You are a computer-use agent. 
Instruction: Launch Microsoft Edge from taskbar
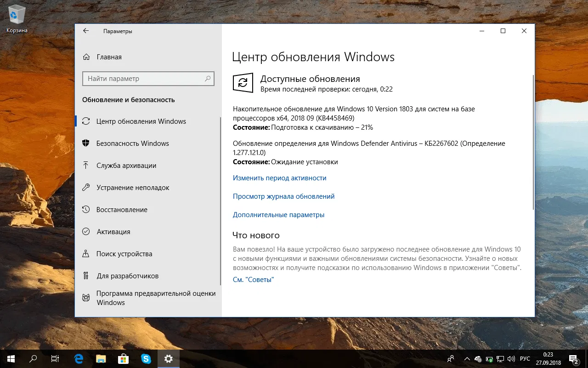coord(78,358)
